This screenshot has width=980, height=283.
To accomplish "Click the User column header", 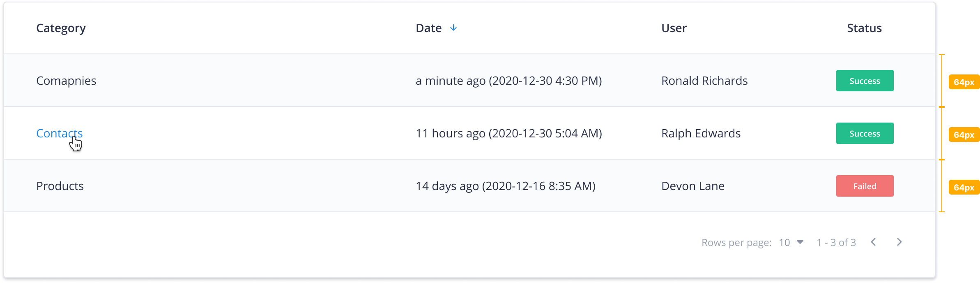I will (674, 28).
